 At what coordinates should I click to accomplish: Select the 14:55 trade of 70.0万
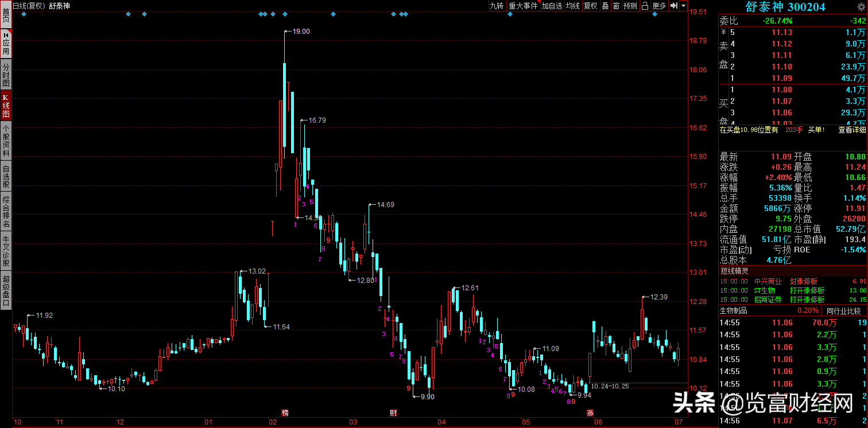pos(793,323)
